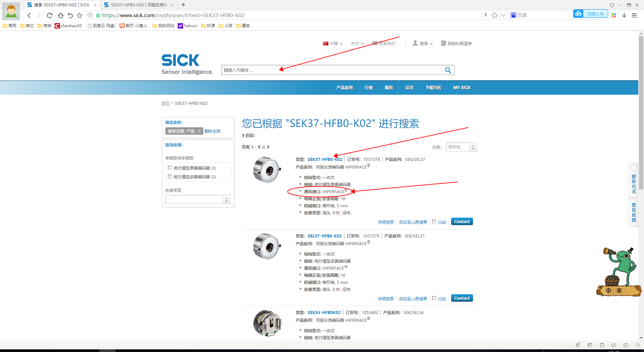Check the 绝对值型单圈编码器 filter checkbox
This screenshot has height=352, width=644.
(170, 168)
